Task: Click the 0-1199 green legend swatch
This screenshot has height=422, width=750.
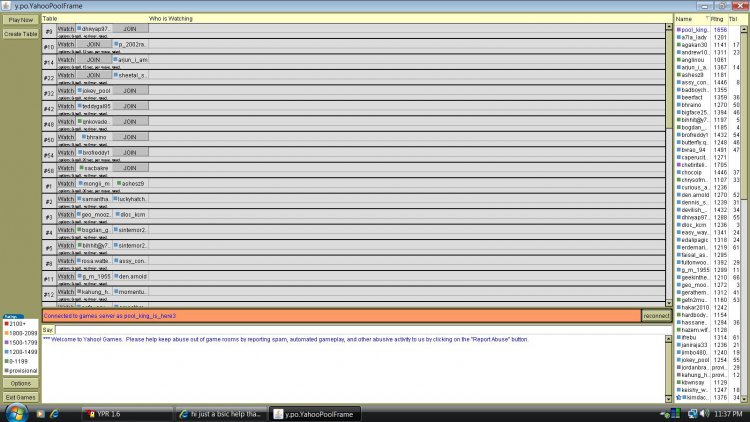Action: (x=6, y=361)
